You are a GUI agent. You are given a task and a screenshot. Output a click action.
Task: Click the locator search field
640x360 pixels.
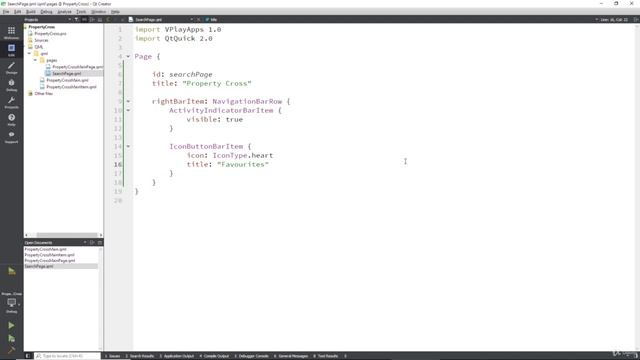pyautogui.click(x=67, y=356)
